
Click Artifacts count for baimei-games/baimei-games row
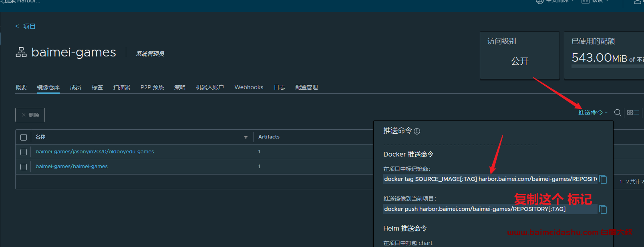pyautogui.click(x=259, y=167)
